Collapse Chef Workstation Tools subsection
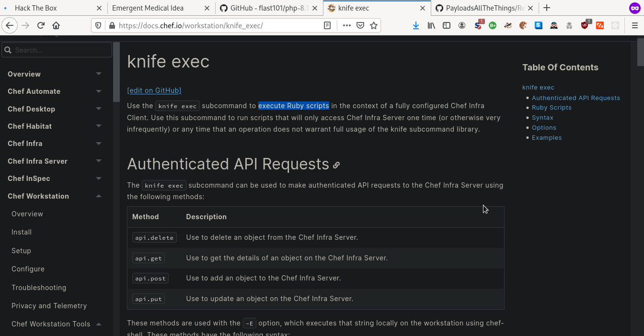The width and height of the screenshot is (644, 336). click(x=99, y=324)
